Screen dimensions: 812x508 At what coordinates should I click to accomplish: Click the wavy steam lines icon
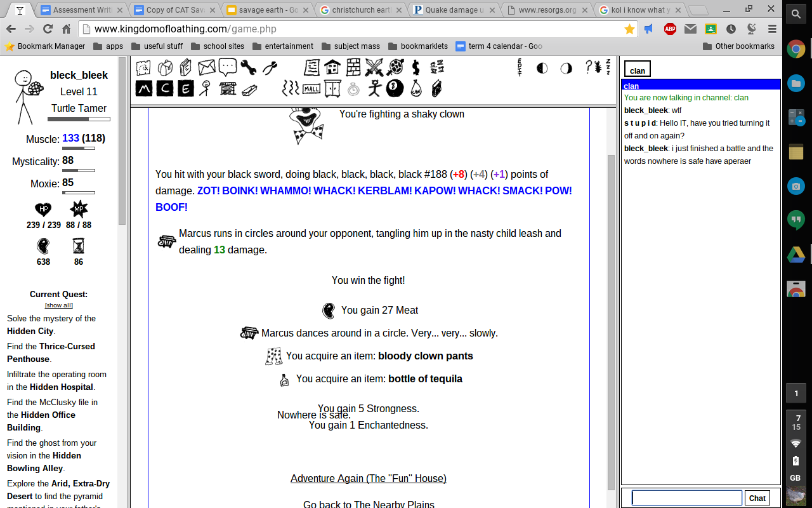(x=291, y=88)
